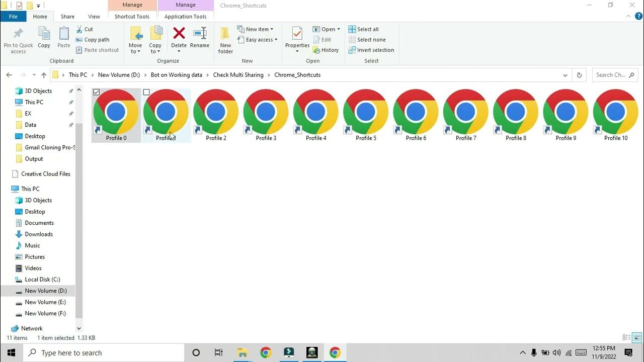Click the taskbar search field
Screen dimensions: 644x362
[x=104, y=352]
